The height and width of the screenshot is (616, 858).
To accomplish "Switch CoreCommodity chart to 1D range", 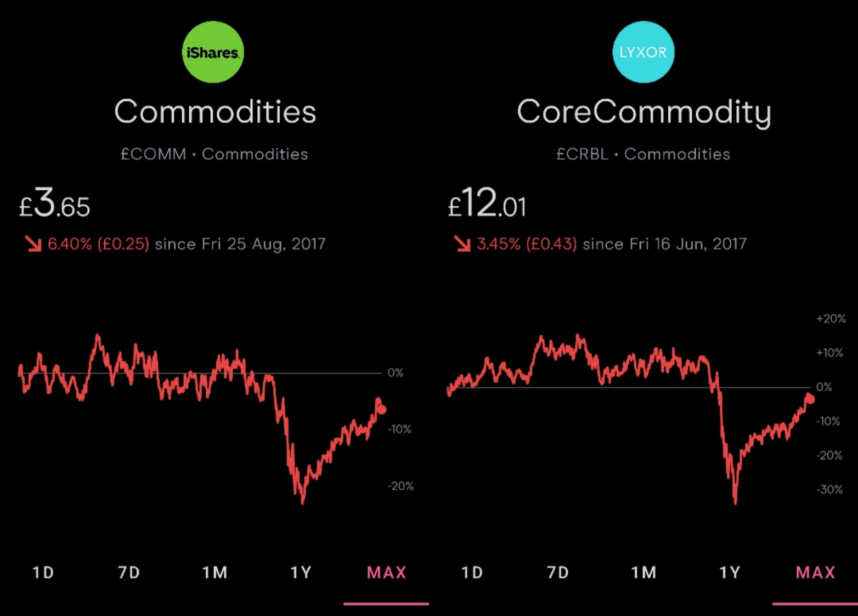I will click(x=472, y=573).
